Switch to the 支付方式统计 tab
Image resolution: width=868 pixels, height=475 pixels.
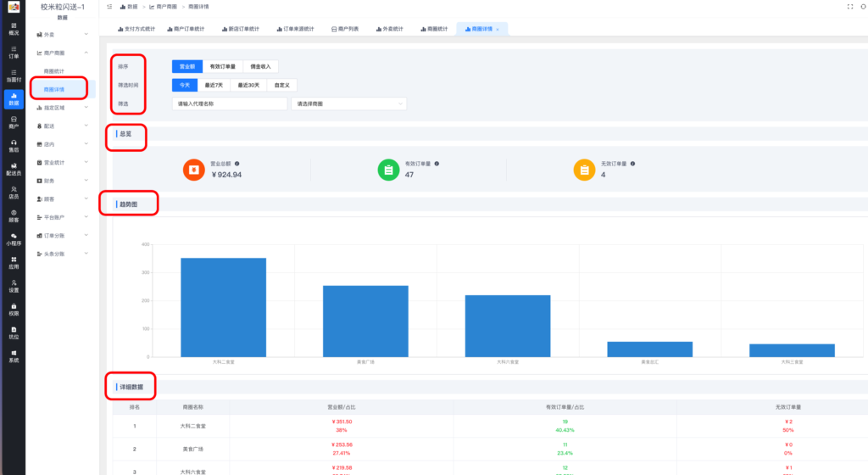pyautogui.click(x=136, y=29)
